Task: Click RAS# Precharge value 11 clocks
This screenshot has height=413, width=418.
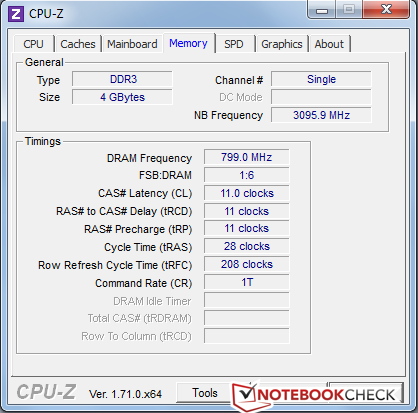Action: pyautogui.click(x=247, y=228)
